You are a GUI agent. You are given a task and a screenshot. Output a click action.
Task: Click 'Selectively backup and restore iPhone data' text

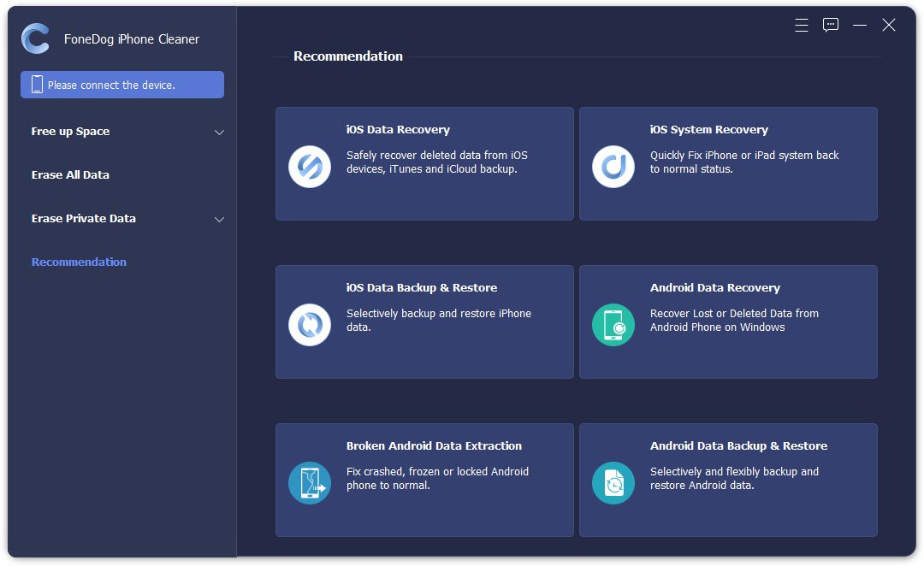438,321
